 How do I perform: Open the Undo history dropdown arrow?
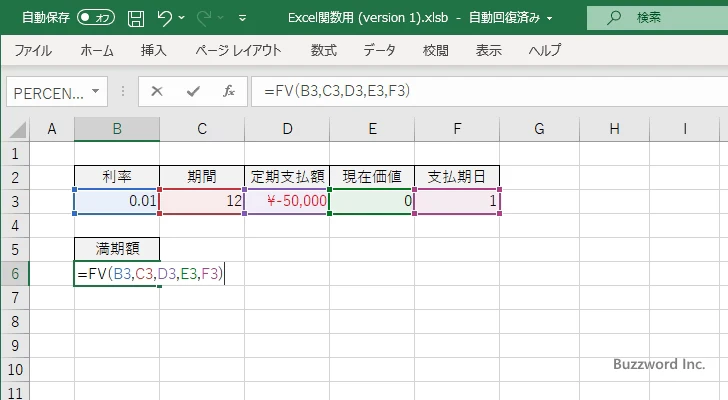coord(182,18)
